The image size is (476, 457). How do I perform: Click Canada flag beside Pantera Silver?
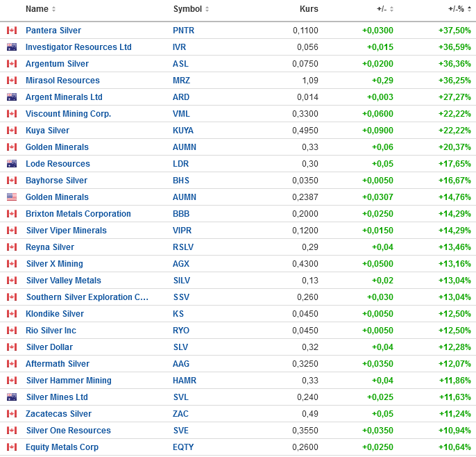pyautogui.click(x=12, y=31)
